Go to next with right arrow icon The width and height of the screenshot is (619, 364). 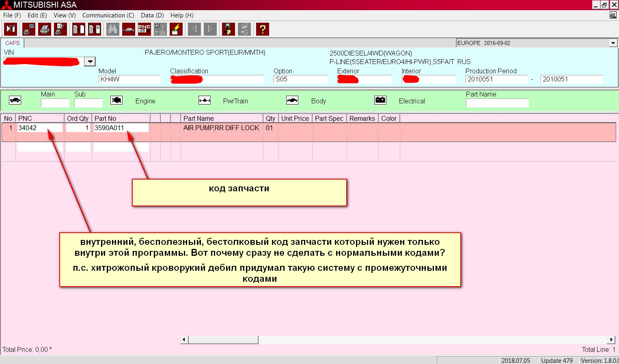[x=210, y=29]
